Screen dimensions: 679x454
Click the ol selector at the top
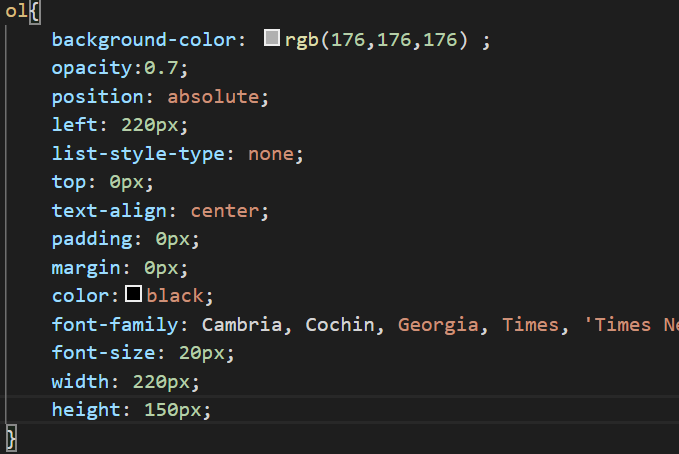click(x=15, y=12)
